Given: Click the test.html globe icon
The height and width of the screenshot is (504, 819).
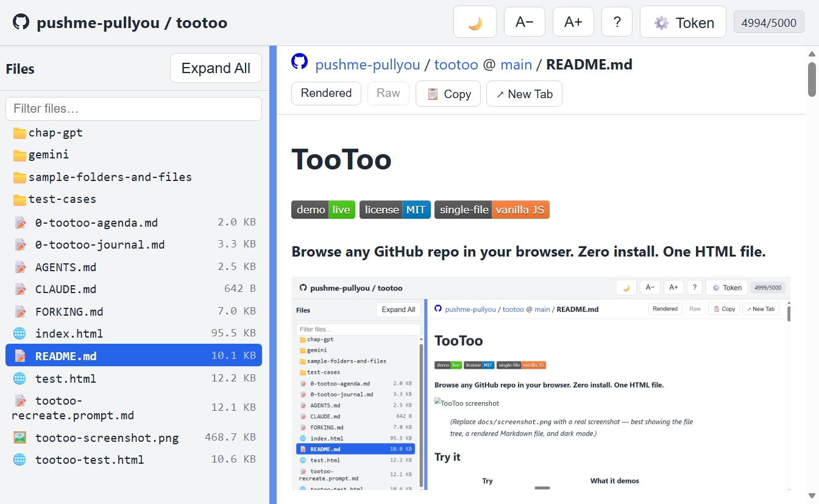Looking at the screenshot, I should [x=20, y=378].
